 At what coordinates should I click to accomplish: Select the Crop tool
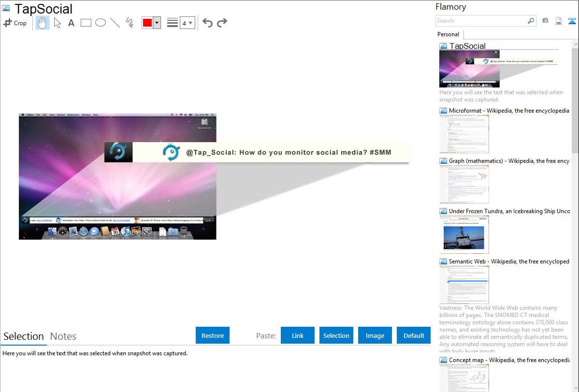[15, 23]
